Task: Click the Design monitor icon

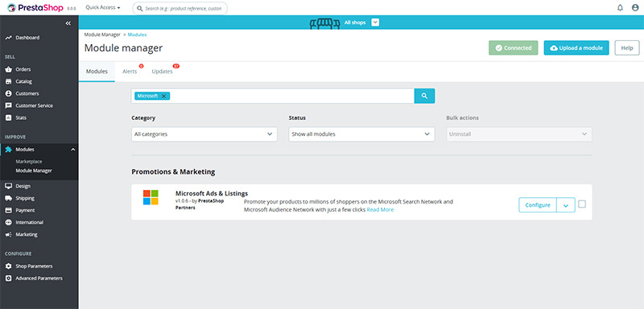Action: pyautogui.click(x=8, y=186)
